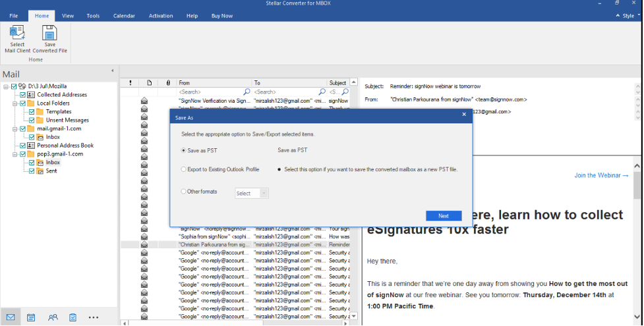Collapse D:\3 Jul\Mozilla root node
Image resolution: width=644 pixels, height=326 pixels.
tap(6, 87)
